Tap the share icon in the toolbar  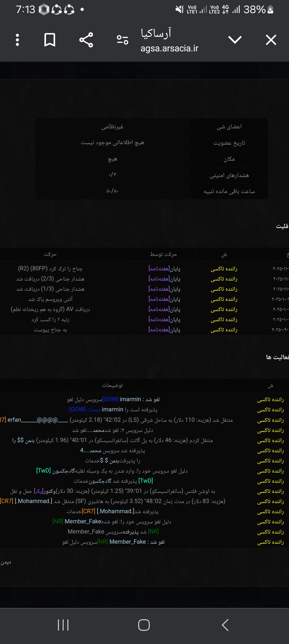point(86,40)
